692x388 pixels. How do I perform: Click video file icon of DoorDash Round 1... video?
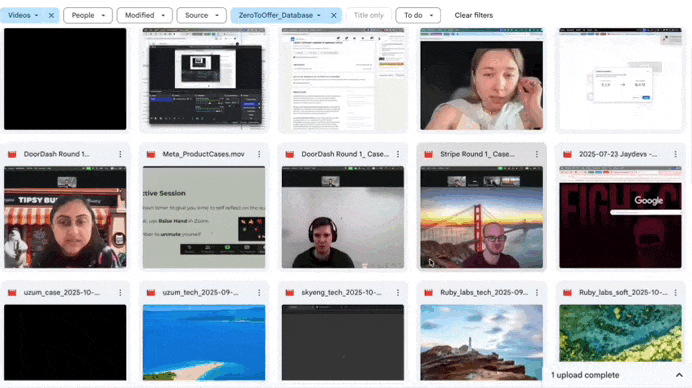[x=12, y=154]
